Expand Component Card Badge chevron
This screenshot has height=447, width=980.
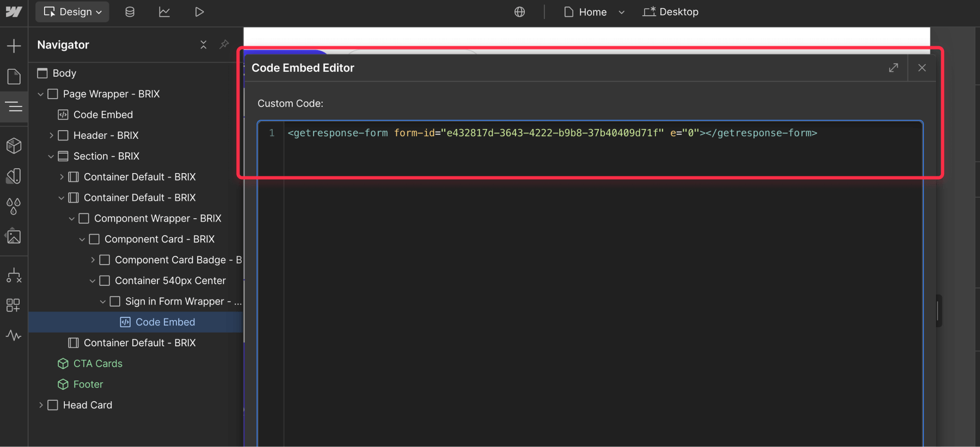93,260
